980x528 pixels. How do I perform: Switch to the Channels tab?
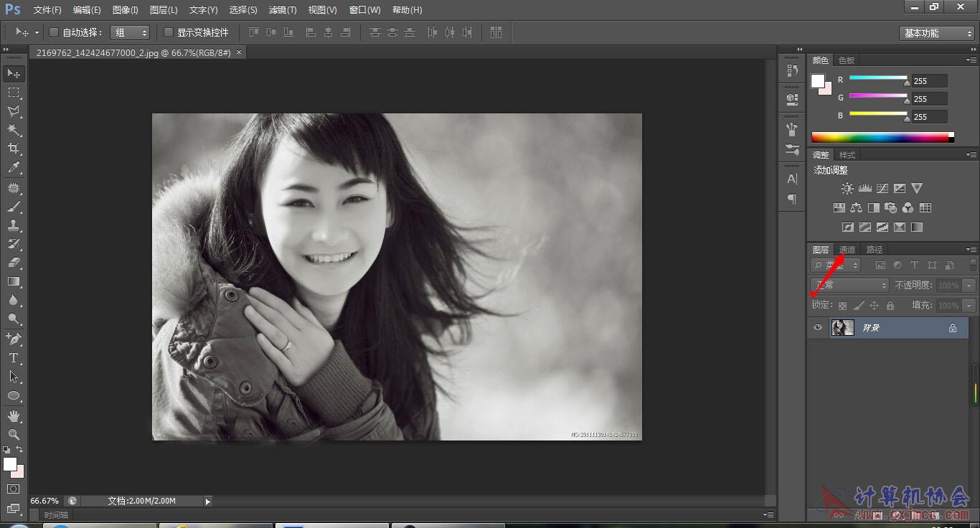847,250
